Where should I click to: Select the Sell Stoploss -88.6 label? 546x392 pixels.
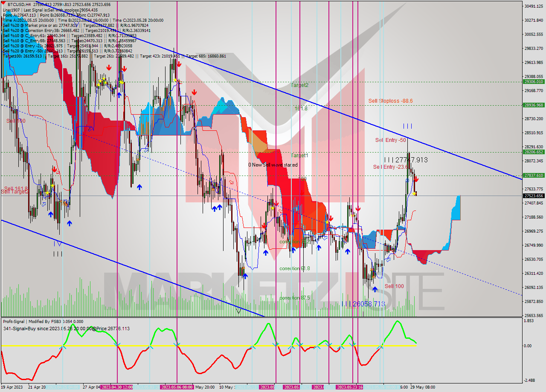pyautogui.click(x=391, y=101)
